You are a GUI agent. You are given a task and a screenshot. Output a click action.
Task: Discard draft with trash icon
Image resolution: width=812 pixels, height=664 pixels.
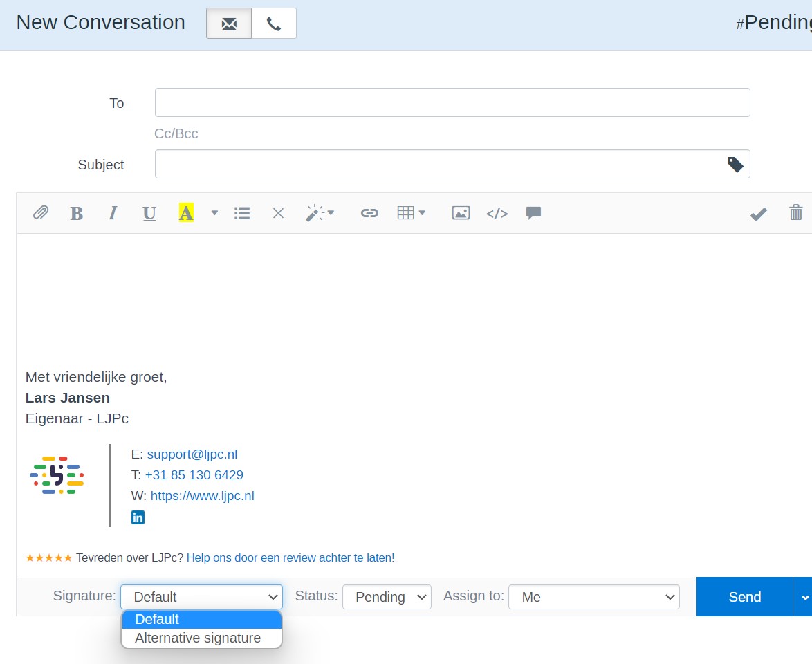[796, 213]
